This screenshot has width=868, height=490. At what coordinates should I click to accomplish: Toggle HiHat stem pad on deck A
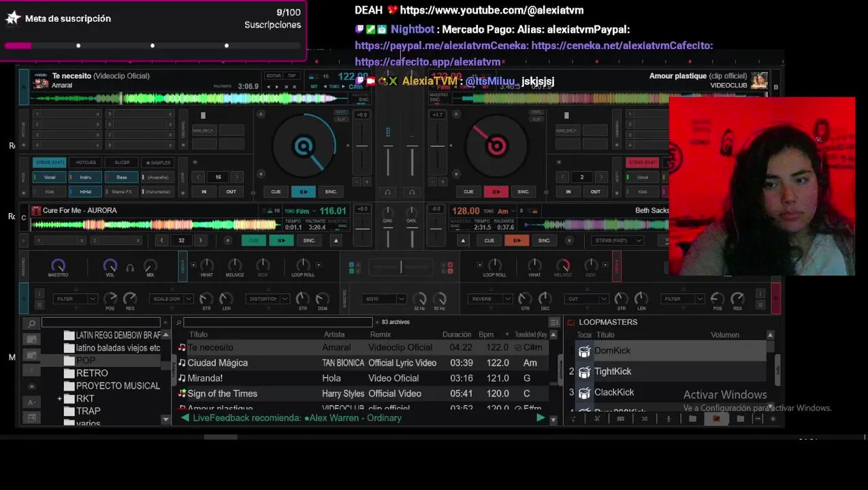(x=85, y=192)
